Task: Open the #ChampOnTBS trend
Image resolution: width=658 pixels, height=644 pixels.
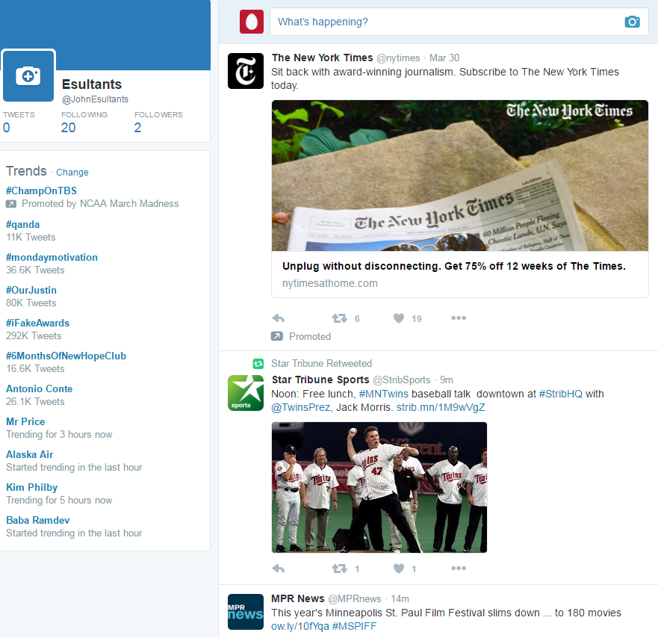Action: [41, 191]
